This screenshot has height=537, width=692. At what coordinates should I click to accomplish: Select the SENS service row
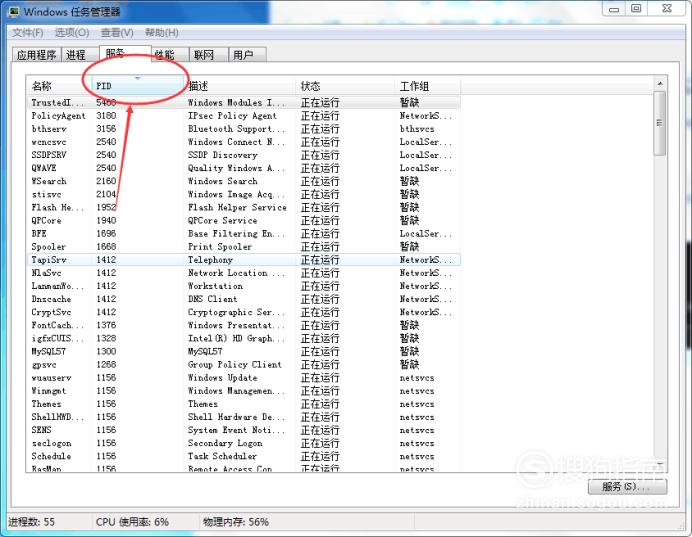click(x=244, y=430)
